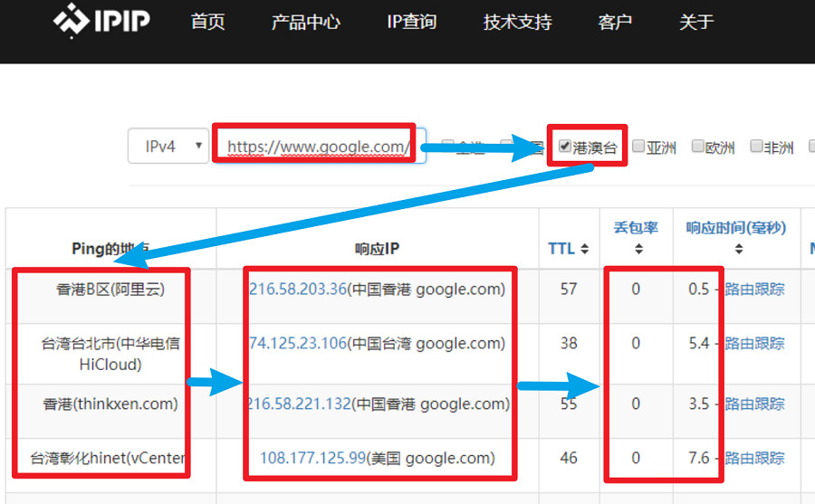Click 路由跟踪 link for 香港B区(阿里云)
Screen dimensions: 815x504
(754, 290)
